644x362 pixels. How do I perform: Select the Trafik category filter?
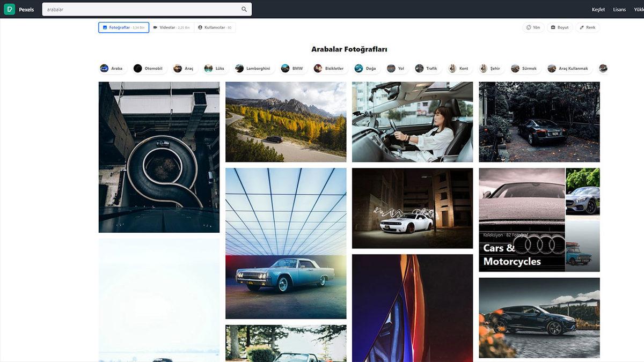point(426,68)
